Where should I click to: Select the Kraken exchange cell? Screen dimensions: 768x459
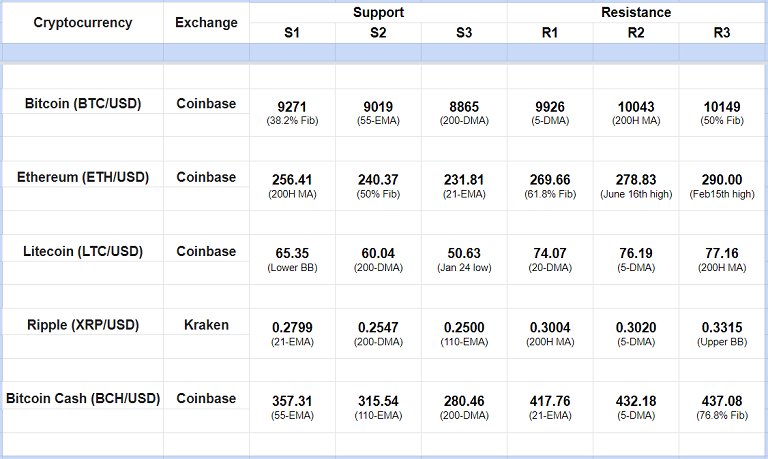point(206,325)
